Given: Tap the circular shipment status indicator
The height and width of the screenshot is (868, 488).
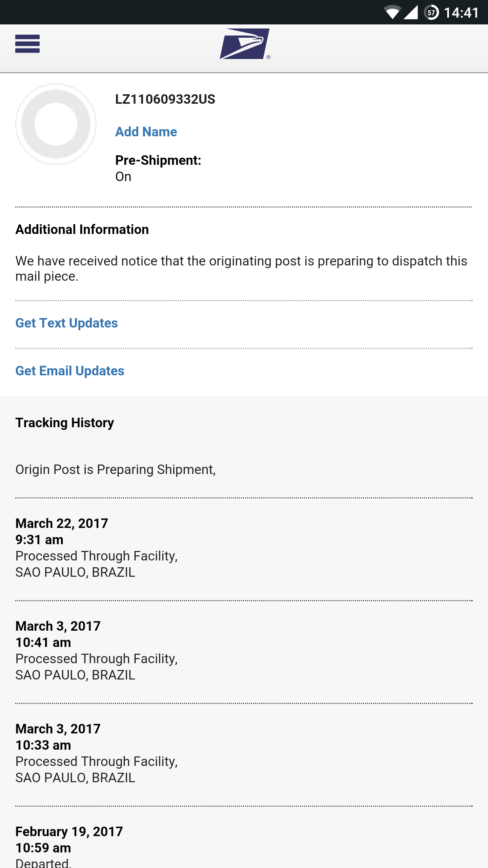Looking at the screenshot, I should (56, 124).
